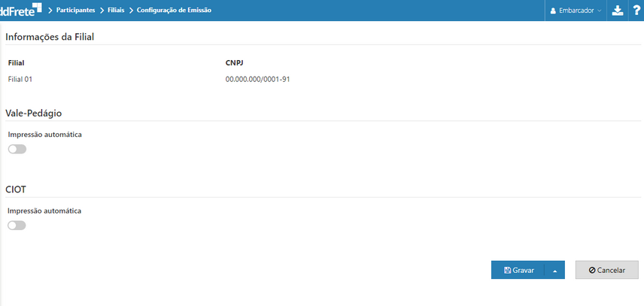Toggle Vale-Pedágio Impressão automática switch

(x=17, y=150)
